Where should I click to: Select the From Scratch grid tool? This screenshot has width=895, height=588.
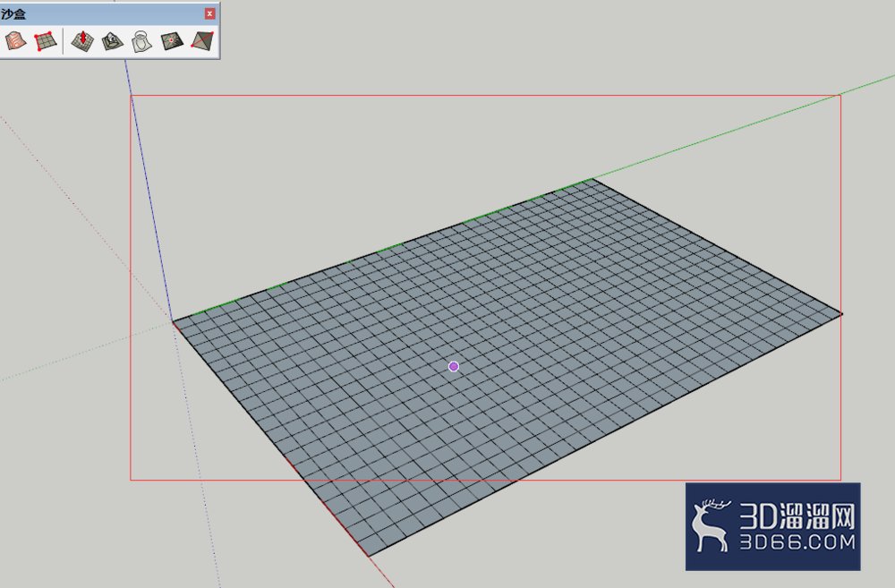click(x=46, y=41)
